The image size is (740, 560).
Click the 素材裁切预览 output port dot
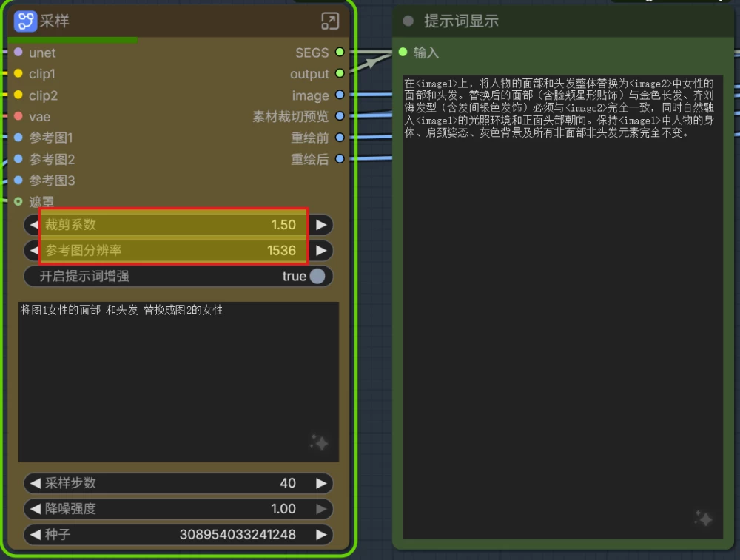click(x=340, y=116)
